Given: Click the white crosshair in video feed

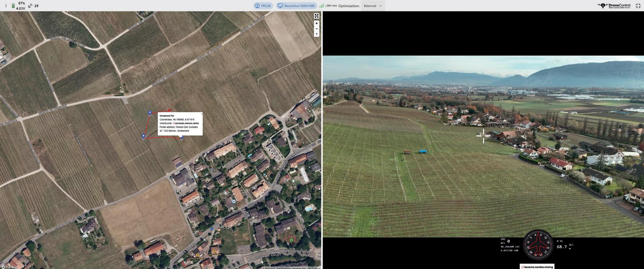Looking at the screenshot, I should point(483,136).
